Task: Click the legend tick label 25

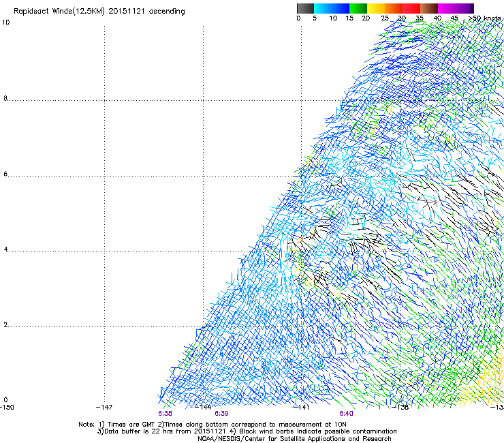Action: (385, 18)
